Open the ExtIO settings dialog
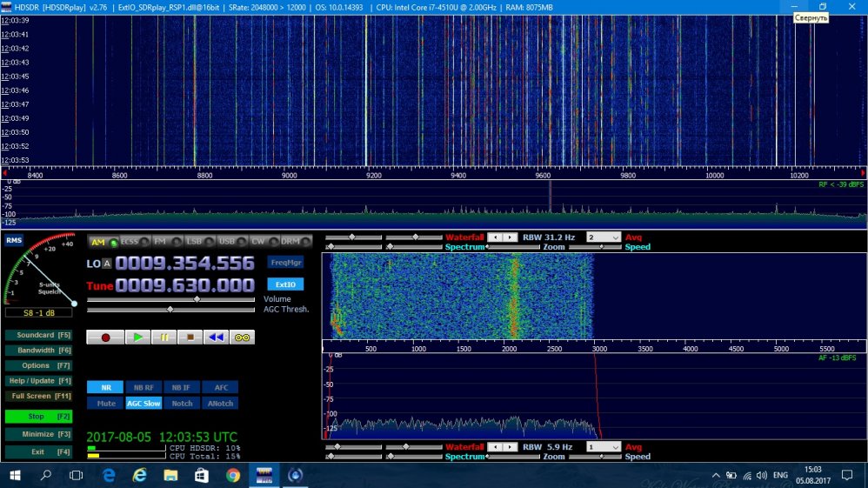 [285, 284]
